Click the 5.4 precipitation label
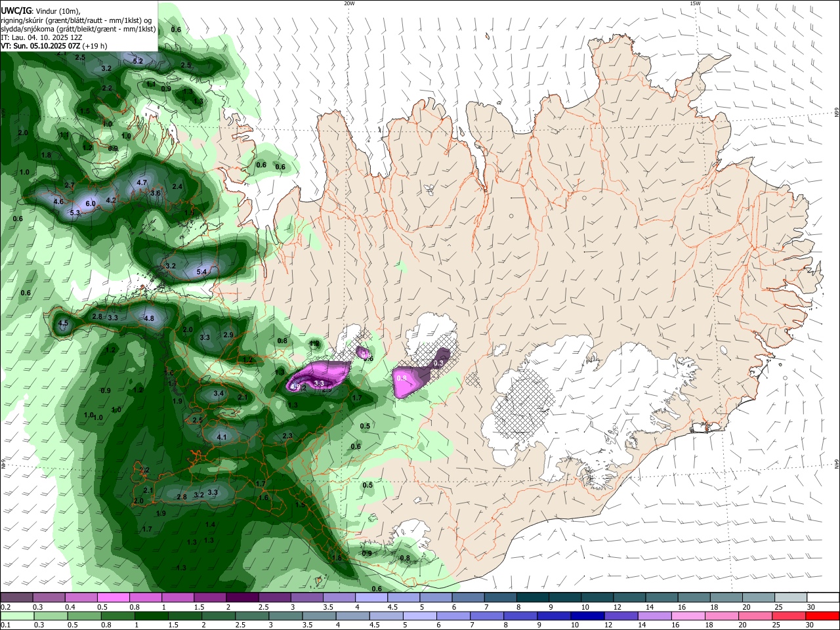Viewport: 840px width, 630px height. (202, 272)
